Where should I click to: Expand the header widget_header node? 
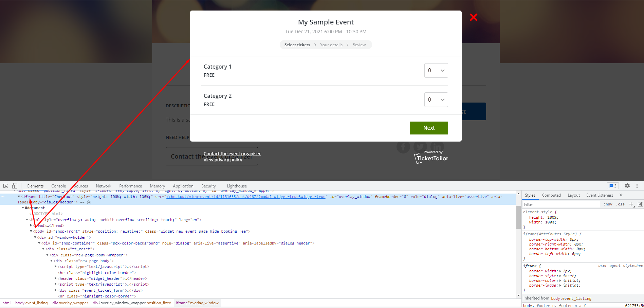point(55,278)
